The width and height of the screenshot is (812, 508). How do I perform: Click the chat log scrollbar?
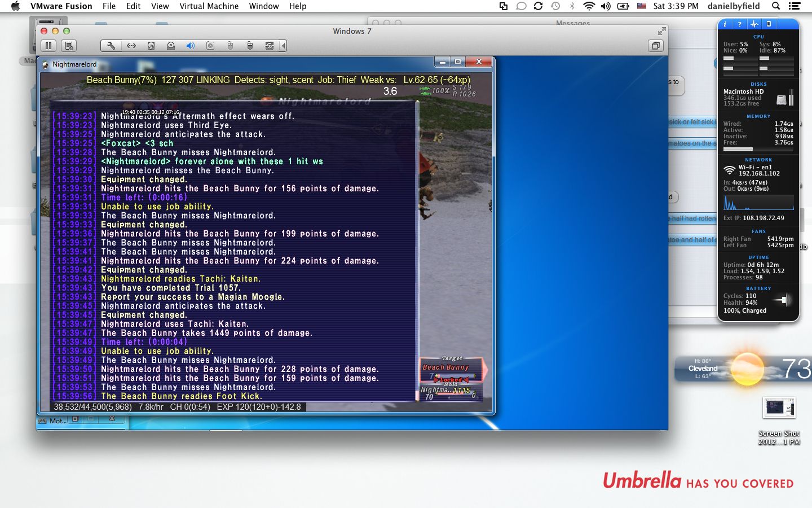(x=417, y=251)
